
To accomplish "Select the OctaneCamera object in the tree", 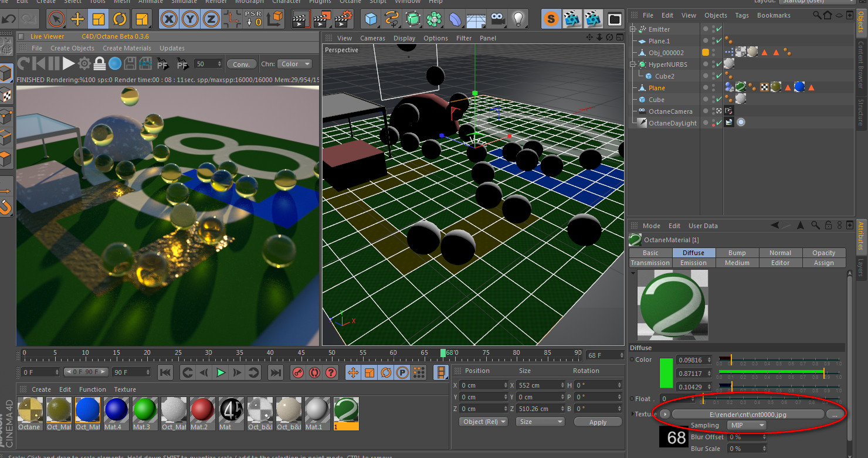I will 670,111.
